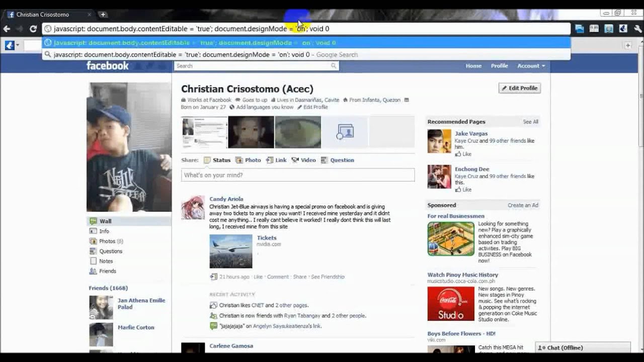This screenshot has height=362, width=644.
Task: Click the Video share icon
Action: (295, 160)
